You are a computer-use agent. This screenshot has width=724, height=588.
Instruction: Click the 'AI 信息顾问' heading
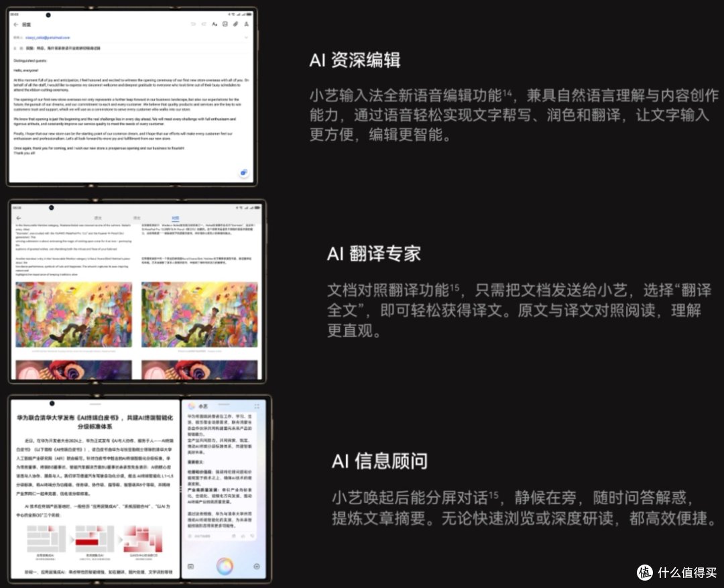coord(379,461)
